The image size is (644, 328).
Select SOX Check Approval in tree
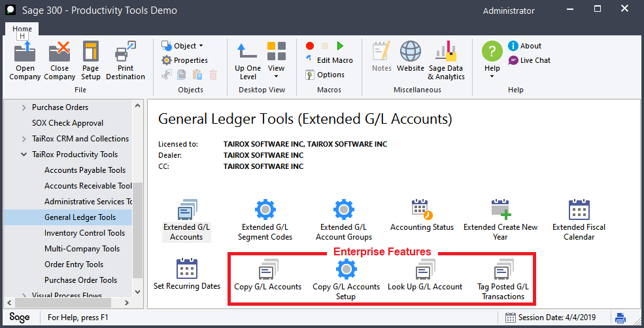click(x=68, y=123)
